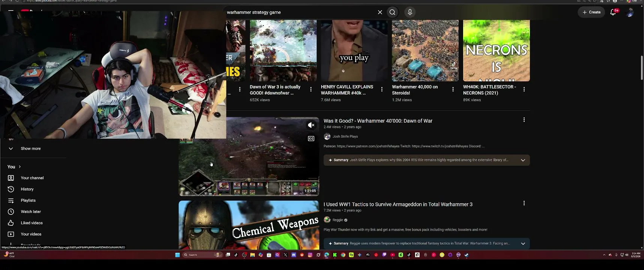
Task: Open File Explorer from the taskbar
Action: point(253,255)
